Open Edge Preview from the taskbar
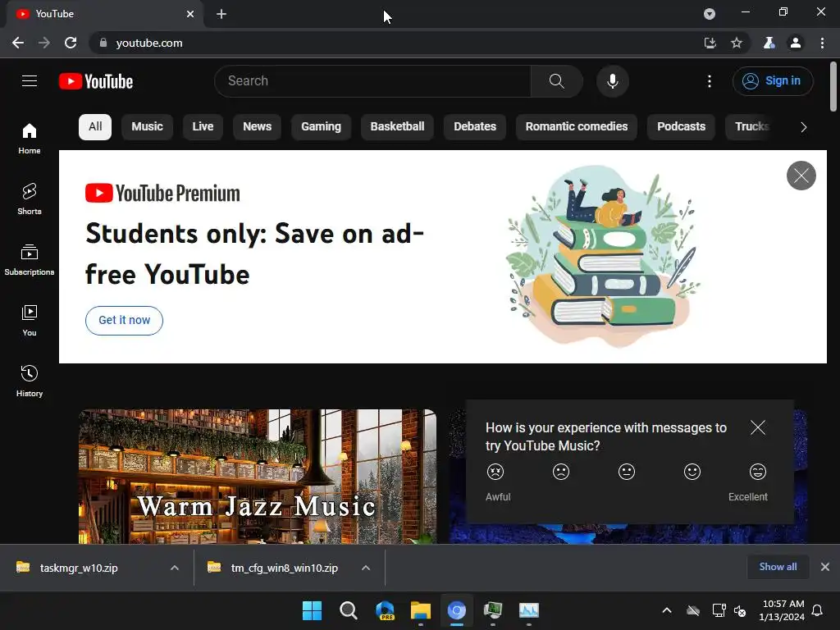This screenshot has width=840, height=630. 385,610
